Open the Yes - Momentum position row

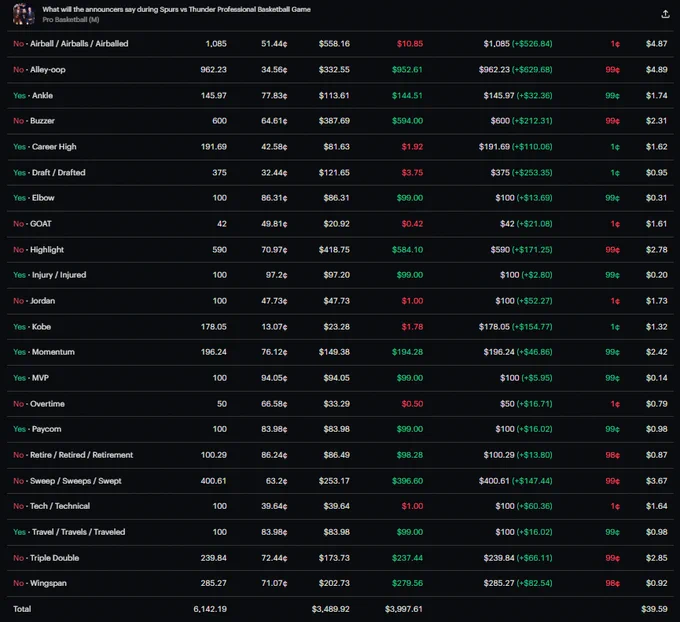340,352
